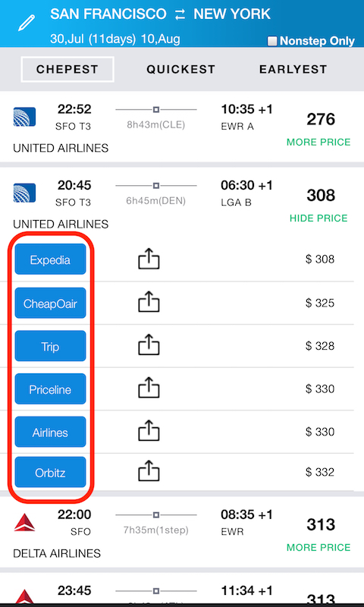Screen dimensions: 364x607
Task: Book via the Expedia button
Action: point(50,259)
